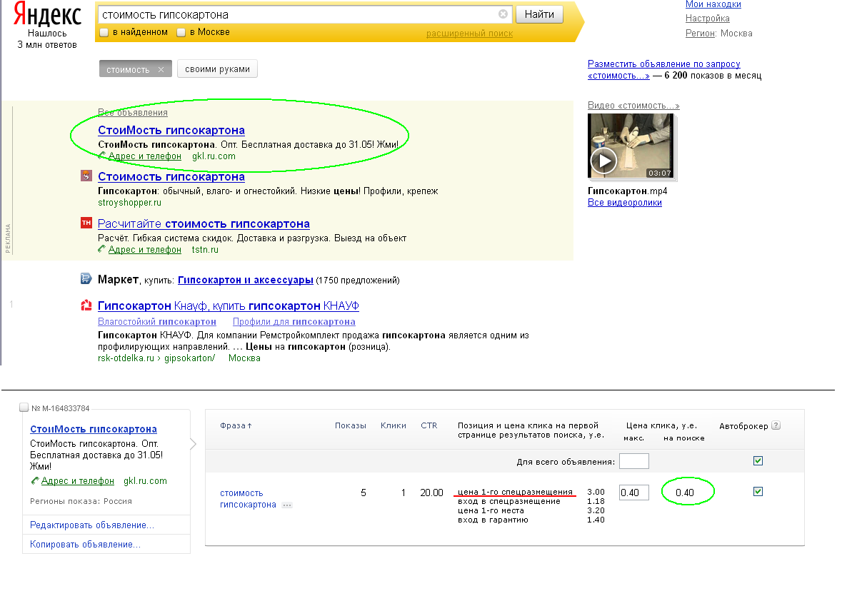Click the grey «стоимость» chip label
This screenshot has width=847, height=616.
[x=128, y=70]
